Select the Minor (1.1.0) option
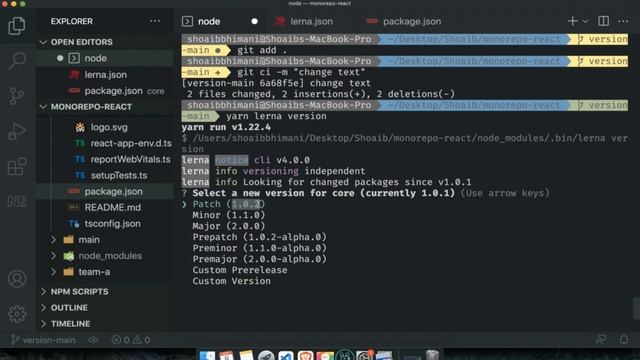The height and width of the screenshot is (360, 640). click(x=229, y=215)
